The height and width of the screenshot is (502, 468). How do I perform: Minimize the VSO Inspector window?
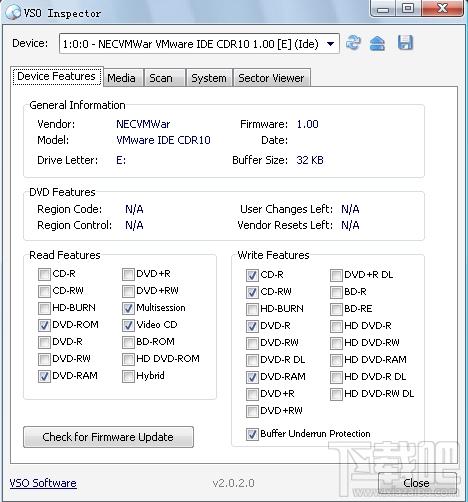point(383,9)
